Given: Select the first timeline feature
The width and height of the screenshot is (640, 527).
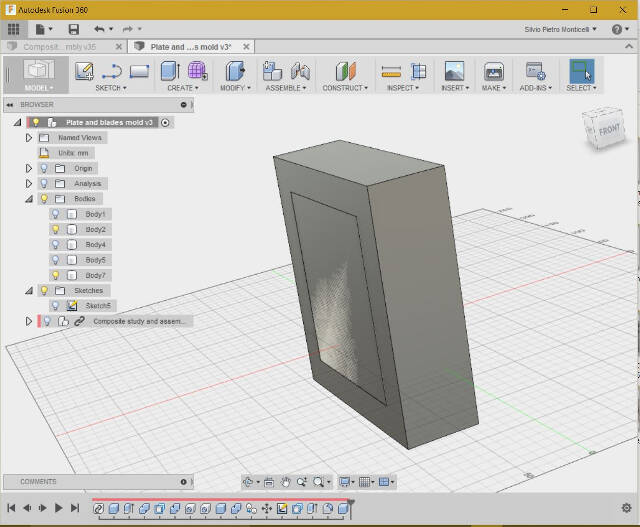Looking at the screenshot, I should click(x=98, y=509).
